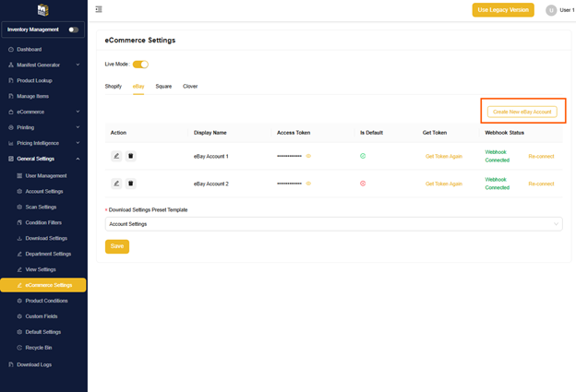Click red not-default icon for eBay Account 2

[x=363, y=184]
